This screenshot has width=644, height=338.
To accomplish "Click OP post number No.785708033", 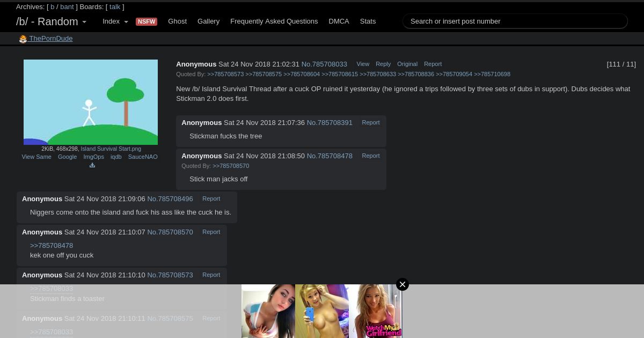I will pos(324,64).
